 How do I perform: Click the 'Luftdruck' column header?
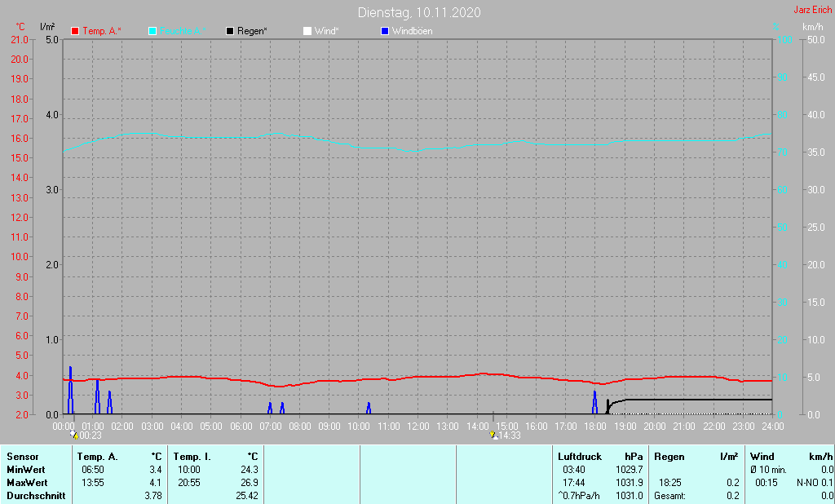point(580,458)
